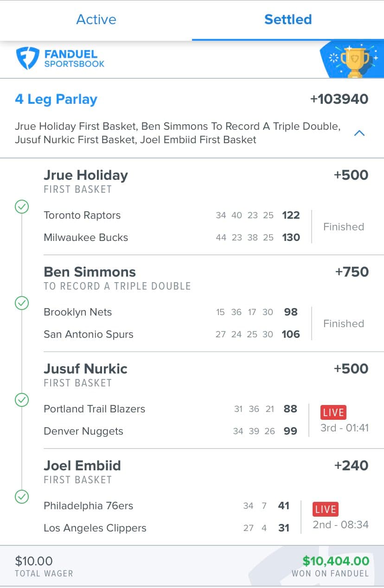384x588 pixels.
Task: Open the 4 Leg Parlay title
Action: coord(56,99)
